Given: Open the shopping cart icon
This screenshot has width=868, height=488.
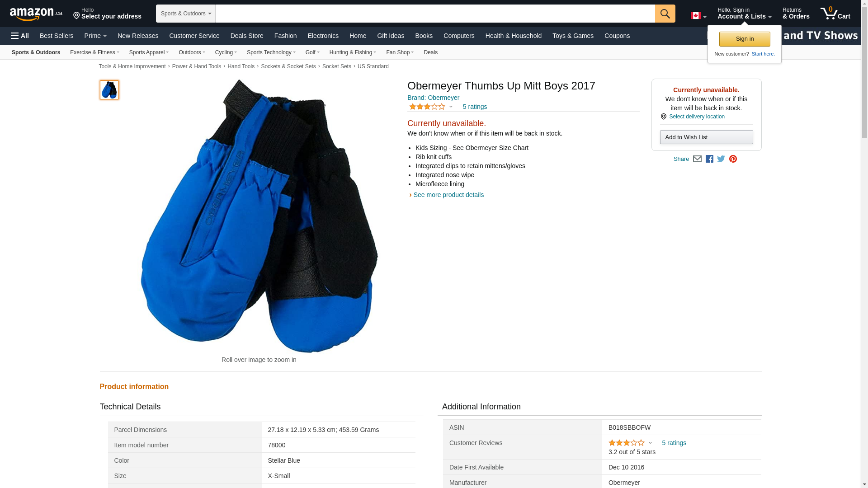Looking at the screenshot, I should click(835, 13).
